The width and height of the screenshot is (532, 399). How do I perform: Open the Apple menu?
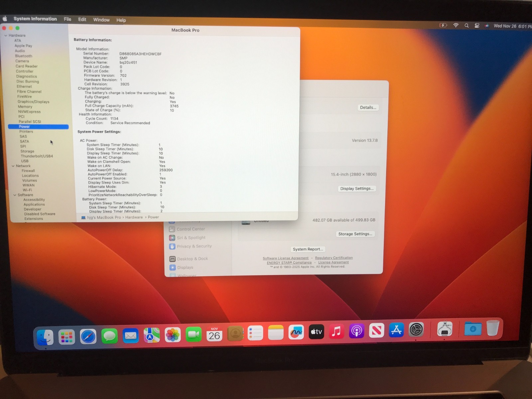[x=5, y=19]
